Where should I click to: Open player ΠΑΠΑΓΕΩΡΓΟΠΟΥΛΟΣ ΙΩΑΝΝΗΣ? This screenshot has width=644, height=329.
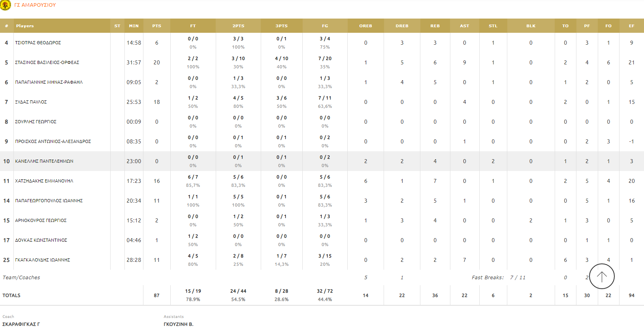pos(49,201)
